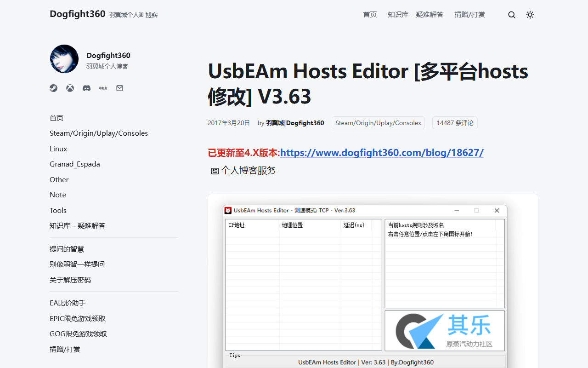Image resolution: width=588 pixels, height=368 pixels.
Task: Open the Steam profile icon
Action: coord(54,88)
